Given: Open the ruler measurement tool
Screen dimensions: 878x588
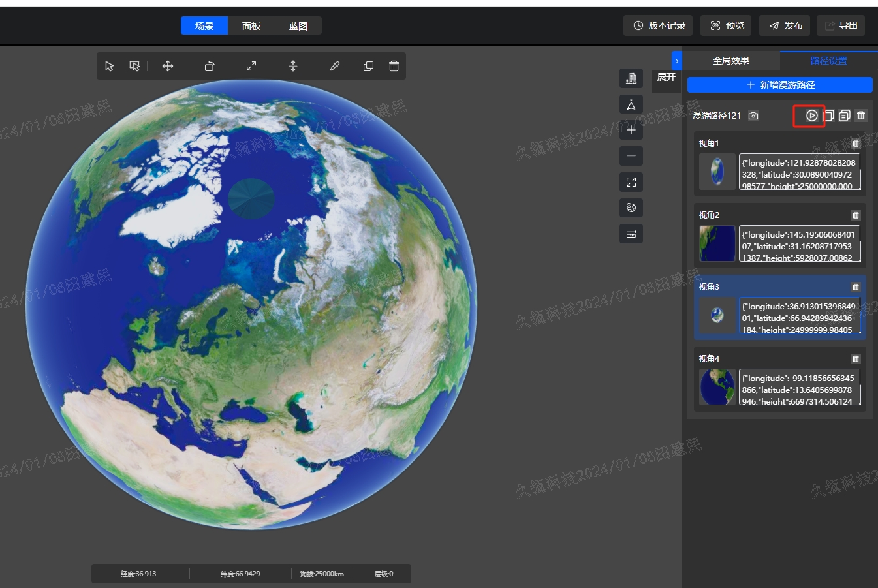Looking at the screenshot, I should click(631, 234).
